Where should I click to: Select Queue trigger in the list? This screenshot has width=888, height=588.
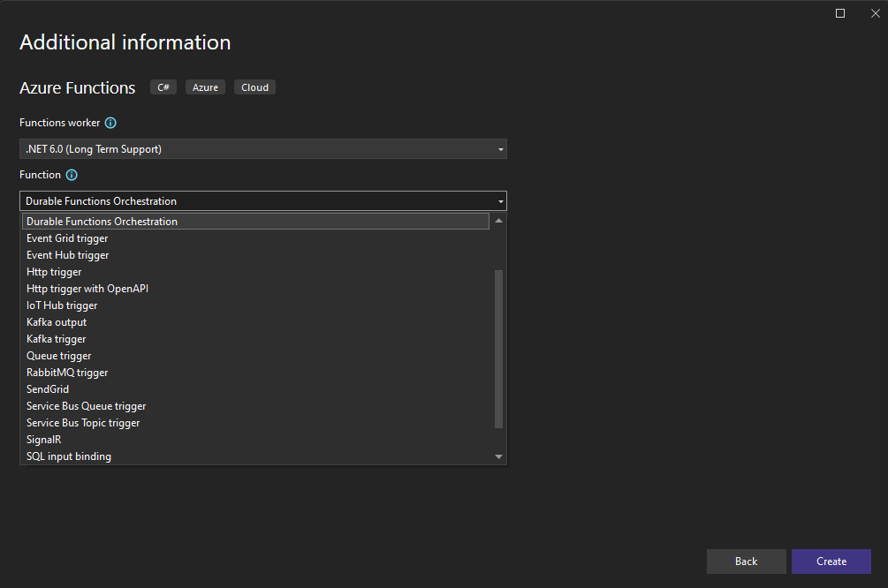tap(59, 356)
